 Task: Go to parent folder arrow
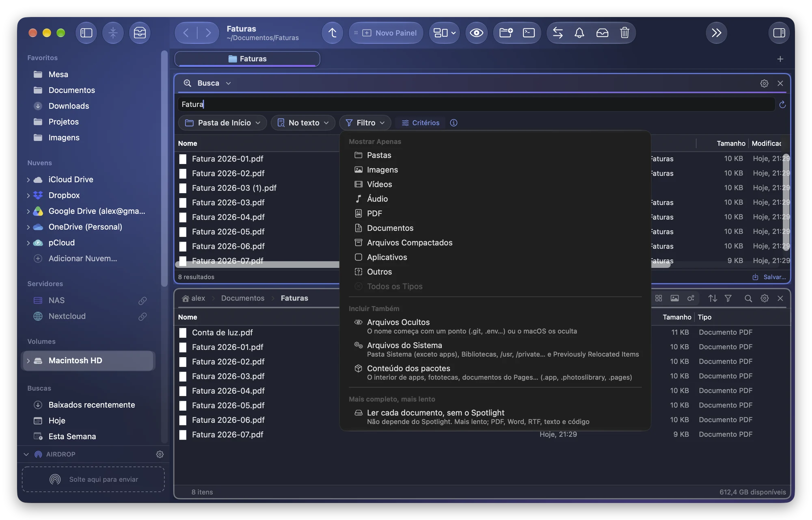(332, 33)
